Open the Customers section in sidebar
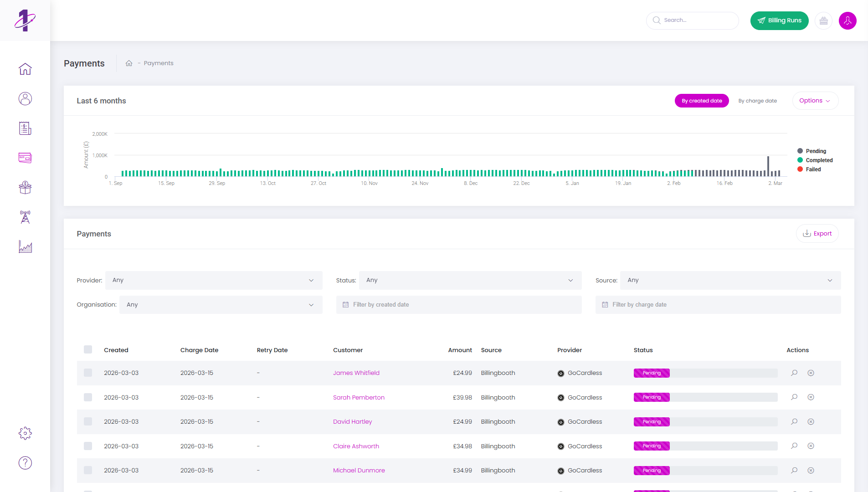The height and width of the screenshot is (492, 868). [25, 98]
